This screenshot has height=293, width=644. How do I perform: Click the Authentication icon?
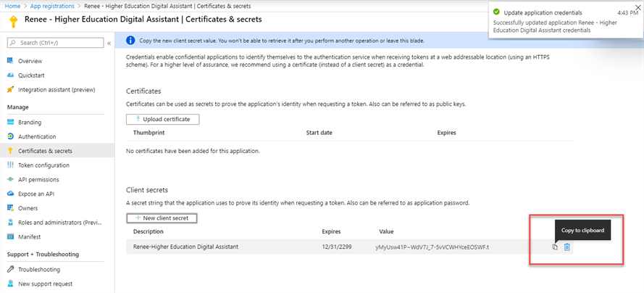[11, 136]
